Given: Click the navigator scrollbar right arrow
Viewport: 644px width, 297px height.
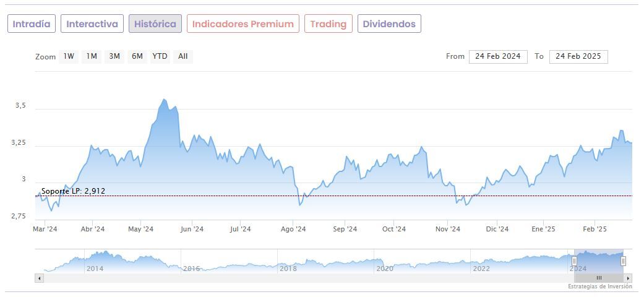Looking at the screenshot, I should (628, 278).
